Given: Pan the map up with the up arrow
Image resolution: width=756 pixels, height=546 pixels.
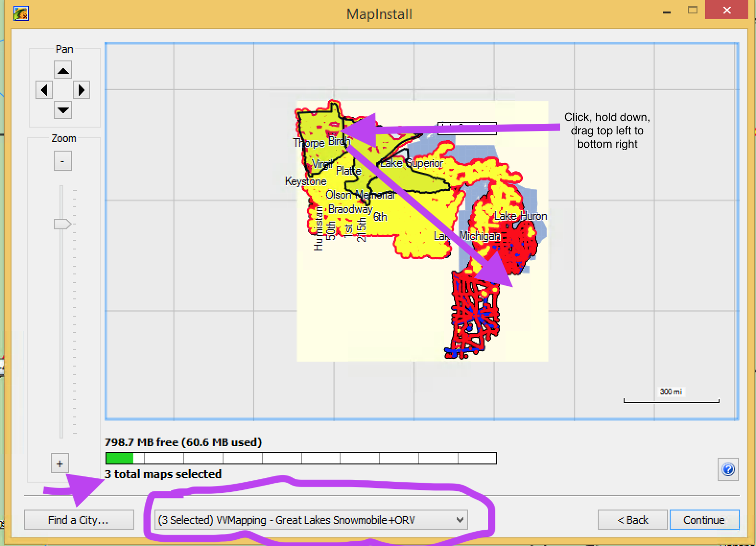Looking at the screenshot, I should [63, 71].
